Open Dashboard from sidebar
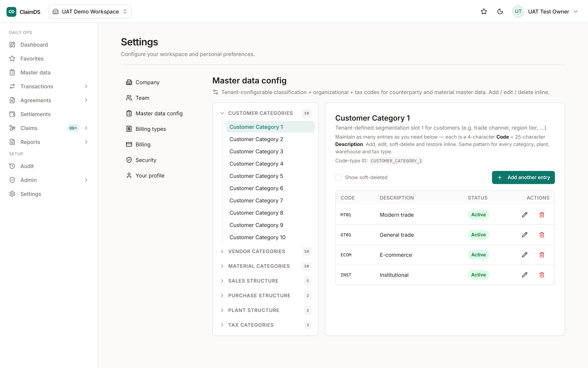This screenshot has width=588, height=368. tap(49, 45)
